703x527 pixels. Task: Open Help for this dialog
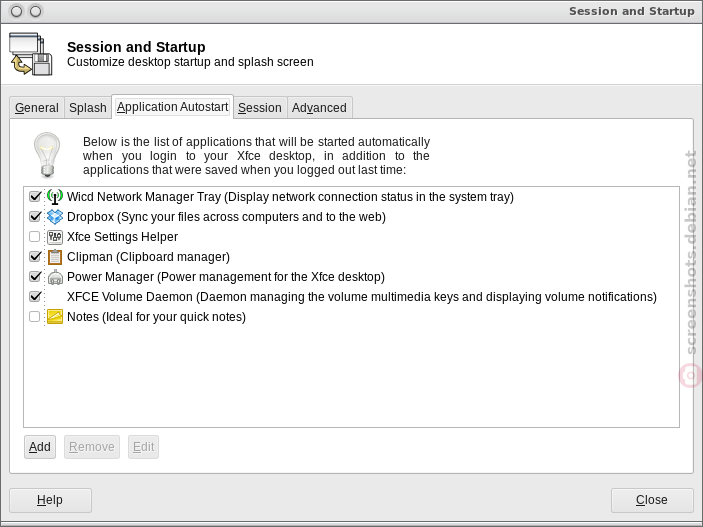pyautogui.click(x=50, y=500)
